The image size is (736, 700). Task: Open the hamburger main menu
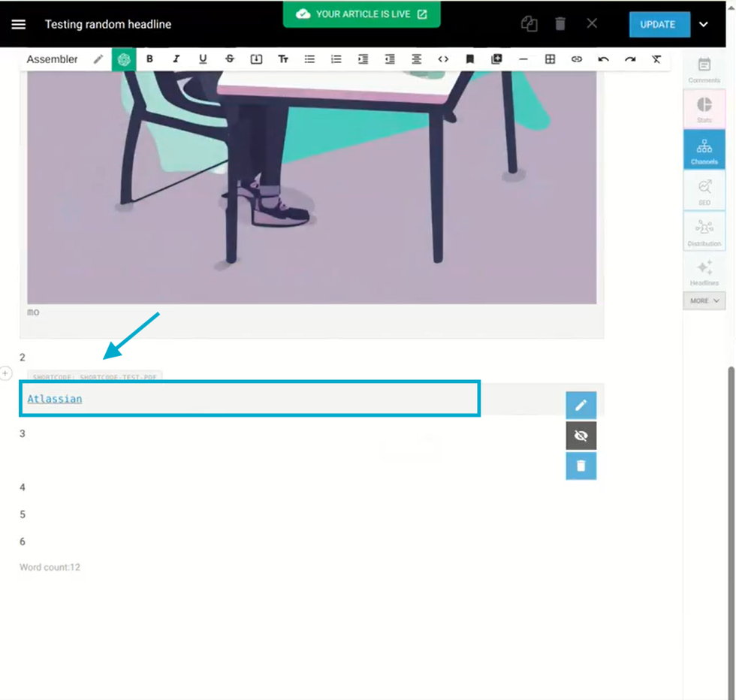(19, 24)
